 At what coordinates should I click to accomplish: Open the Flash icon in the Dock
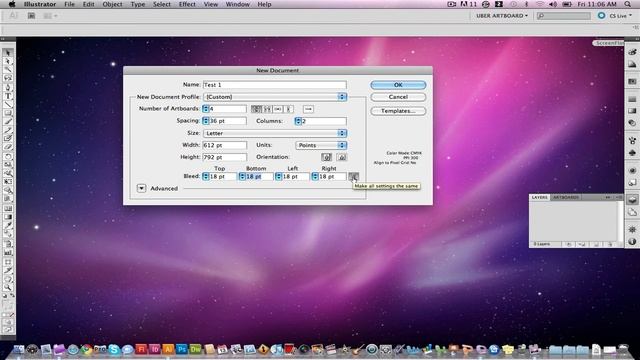point(141,349)
